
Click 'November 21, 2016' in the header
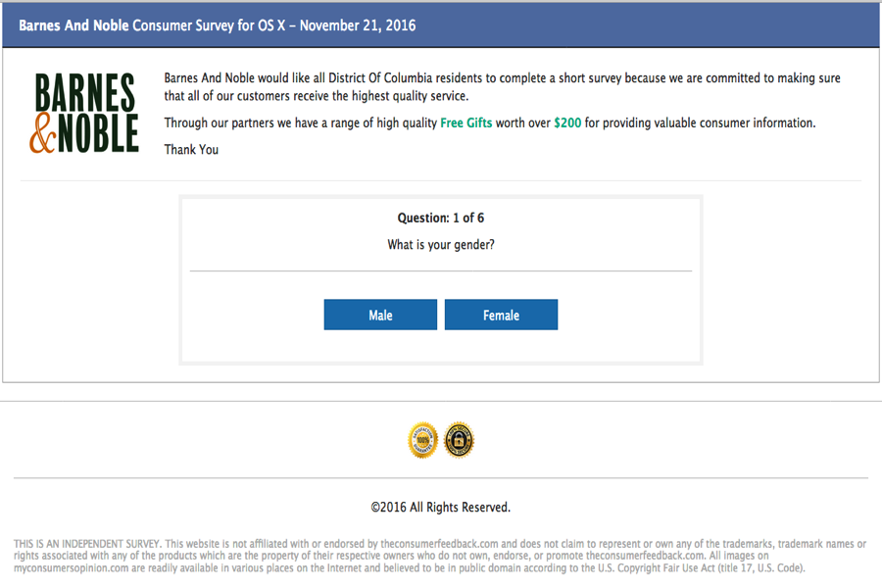358,25
